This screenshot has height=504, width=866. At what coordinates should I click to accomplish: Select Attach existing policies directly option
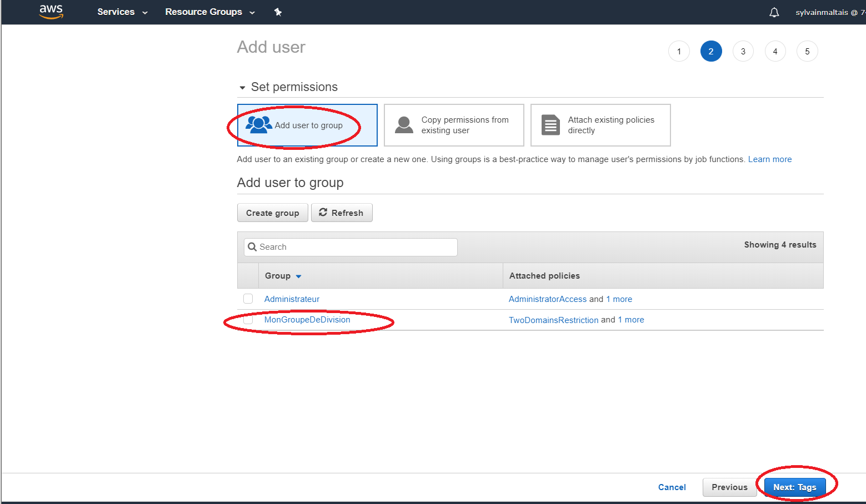coord(600,125)
